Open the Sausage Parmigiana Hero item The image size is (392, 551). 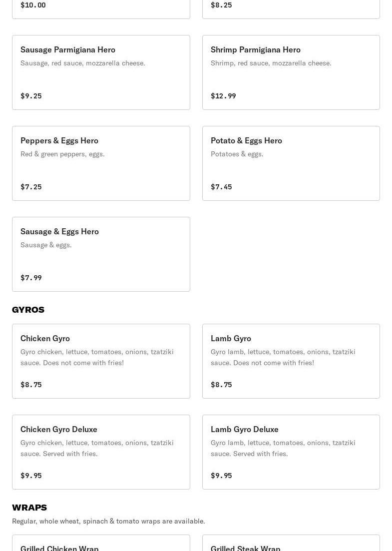(x=101, y=72)
